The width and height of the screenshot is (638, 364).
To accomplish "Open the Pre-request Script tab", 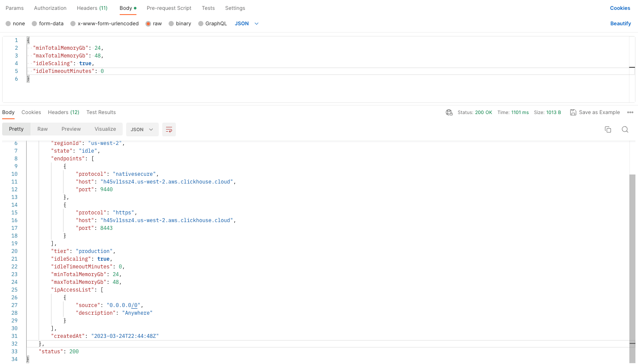I will [x=169, y=8].
